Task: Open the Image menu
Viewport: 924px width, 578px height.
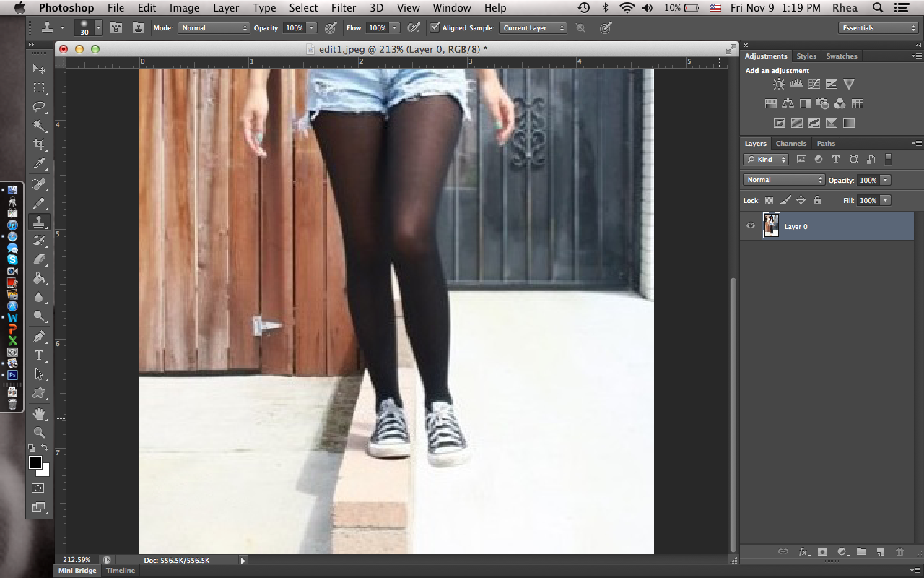Action: [x=184, y=8]
